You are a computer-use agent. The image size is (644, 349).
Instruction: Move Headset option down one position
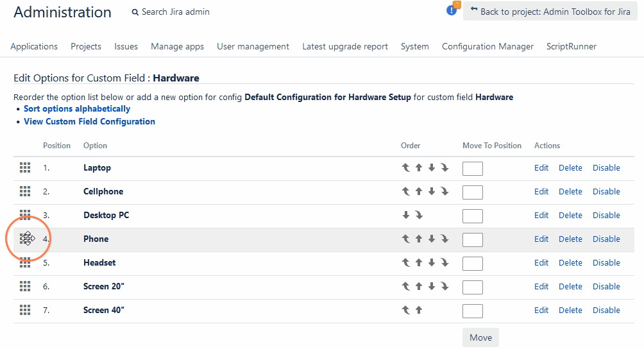pos(432,263)
